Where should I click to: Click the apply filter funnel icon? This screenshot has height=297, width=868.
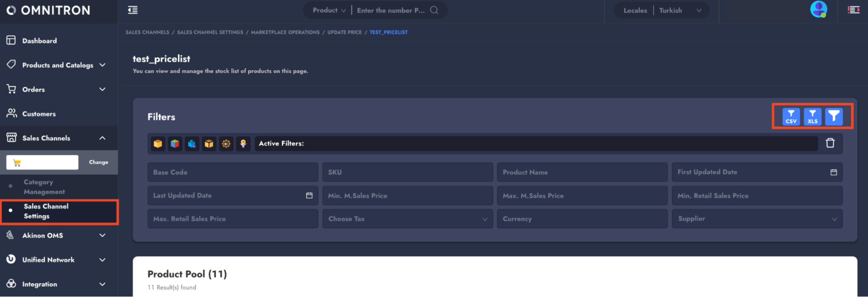pyautogui.click(x=833, y=116)
